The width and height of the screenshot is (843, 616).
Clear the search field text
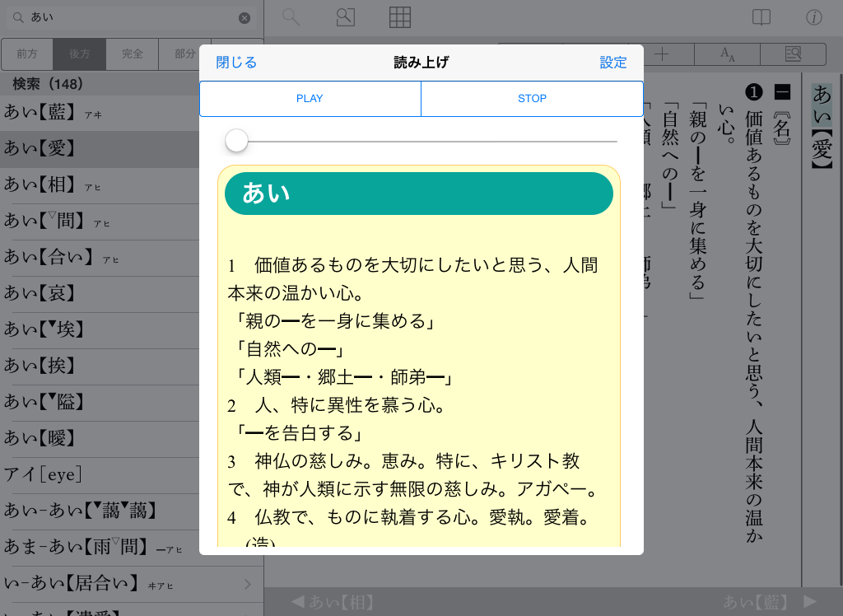(245, 17)
